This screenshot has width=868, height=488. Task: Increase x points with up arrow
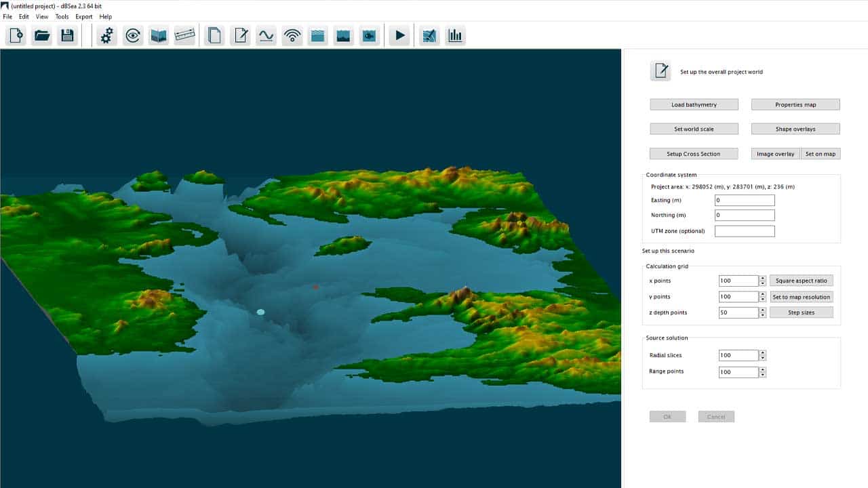point(763,278)
